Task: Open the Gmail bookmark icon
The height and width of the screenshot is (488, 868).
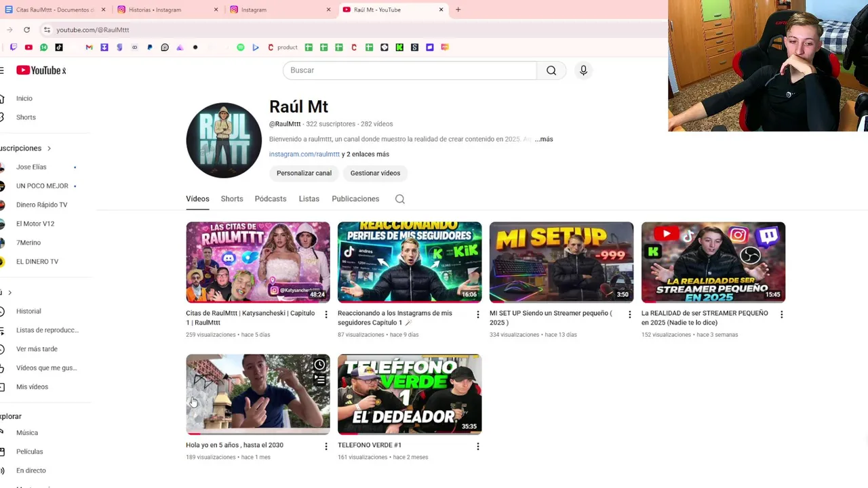Action: [89, 47]
